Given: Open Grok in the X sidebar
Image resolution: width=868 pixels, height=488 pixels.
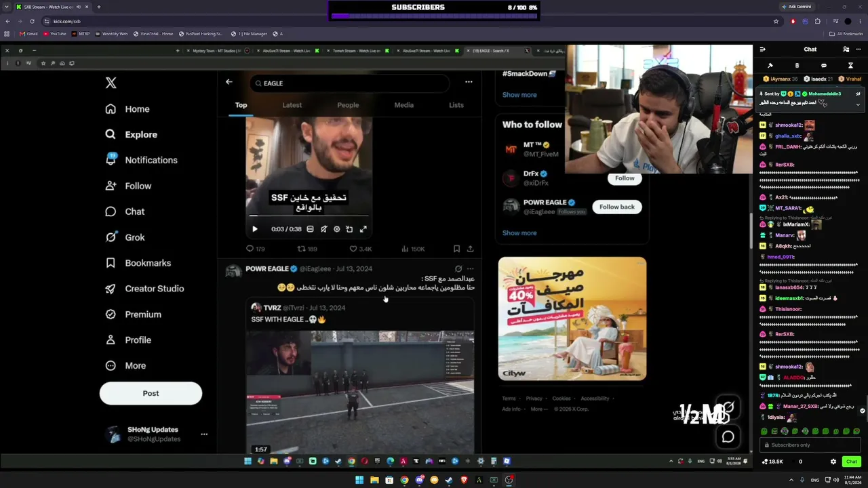Looking at the screenshot, I should pyautogui.click(x=125, y=237).
